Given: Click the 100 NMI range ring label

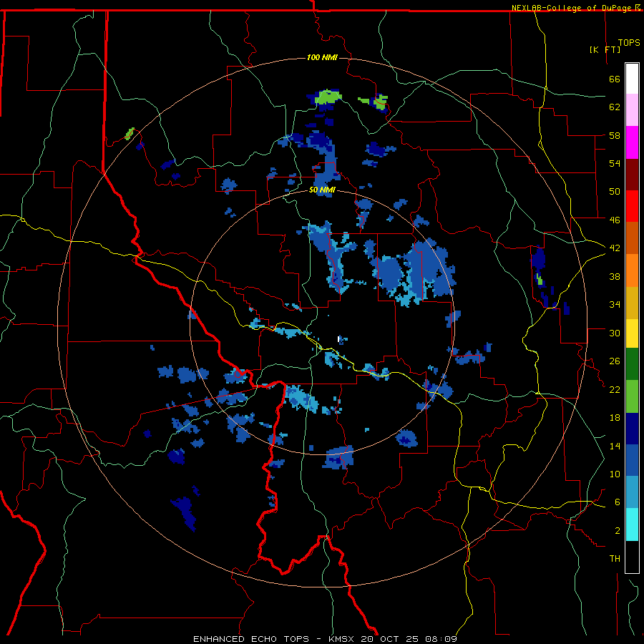Looking at the screenshot, I should pos(322,57).
